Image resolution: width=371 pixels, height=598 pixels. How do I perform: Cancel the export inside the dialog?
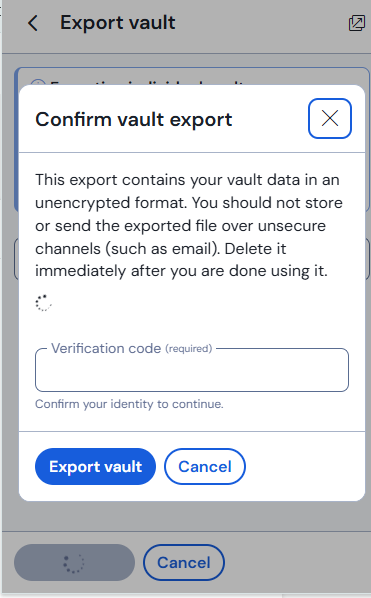click(205, 466)
